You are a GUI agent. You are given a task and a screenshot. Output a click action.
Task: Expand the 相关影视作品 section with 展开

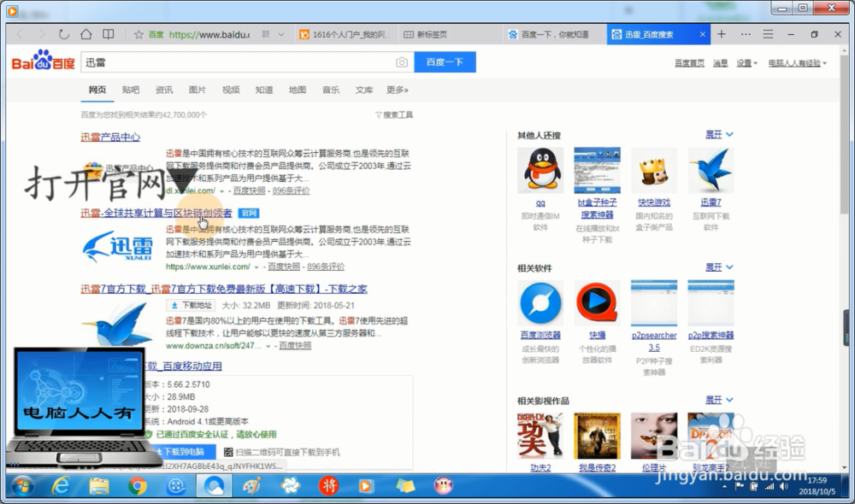(x=719, y=401)
